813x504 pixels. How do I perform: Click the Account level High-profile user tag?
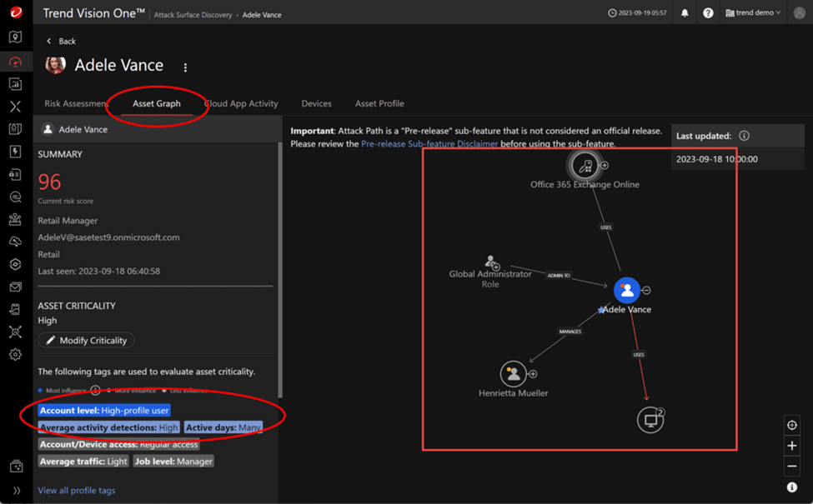click(104, 410)
